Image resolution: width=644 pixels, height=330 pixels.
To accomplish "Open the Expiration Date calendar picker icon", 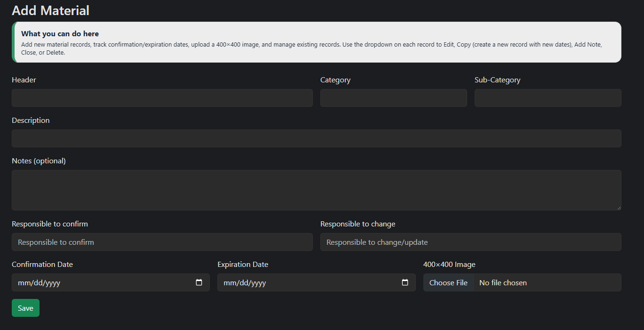I will (405, 282).
